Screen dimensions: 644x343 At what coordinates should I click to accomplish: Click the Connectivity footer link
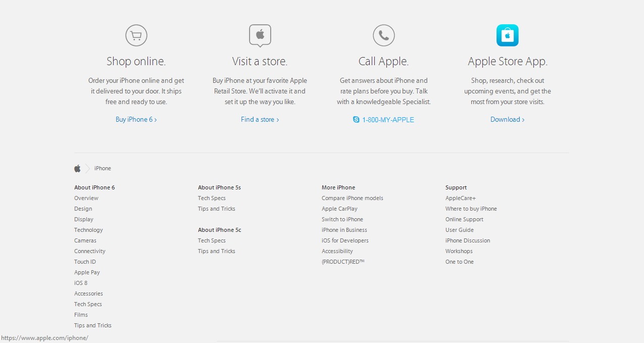click(90, 251)
